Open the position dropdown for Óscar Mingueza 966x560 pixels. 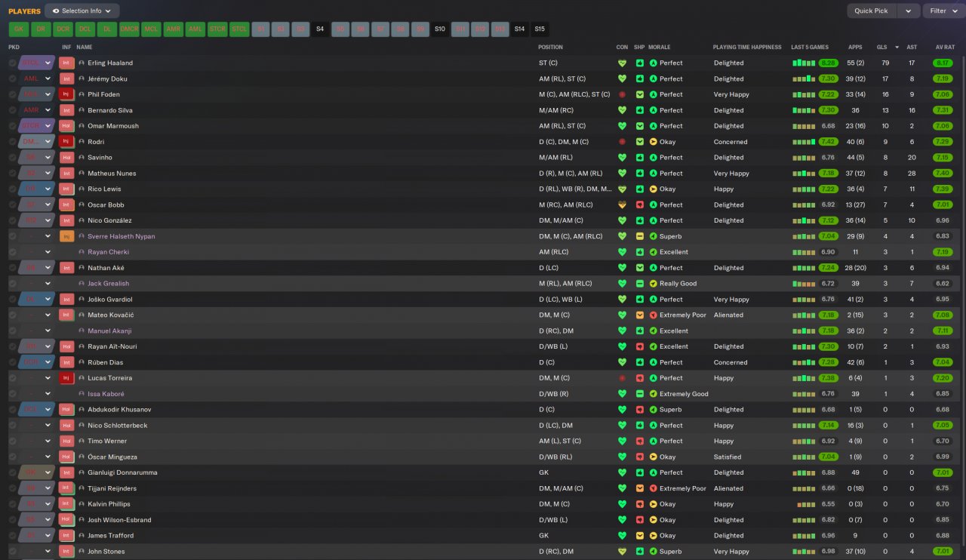click(48, 457)
